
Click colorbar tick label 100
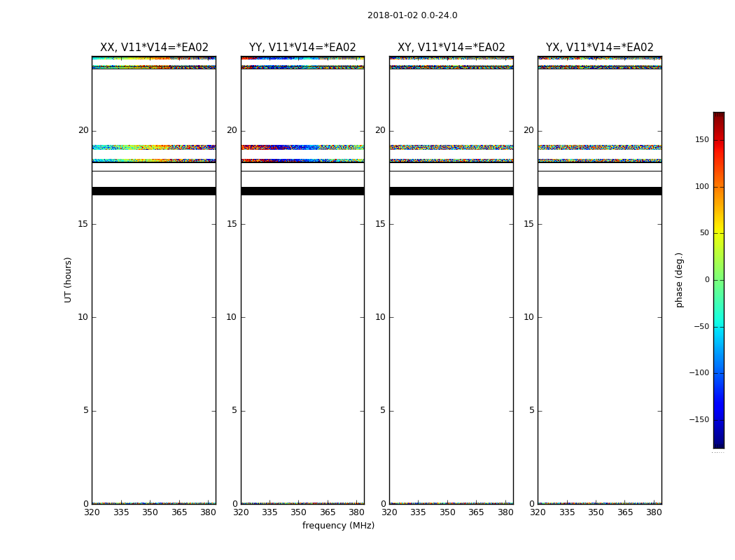pos(701,186)
